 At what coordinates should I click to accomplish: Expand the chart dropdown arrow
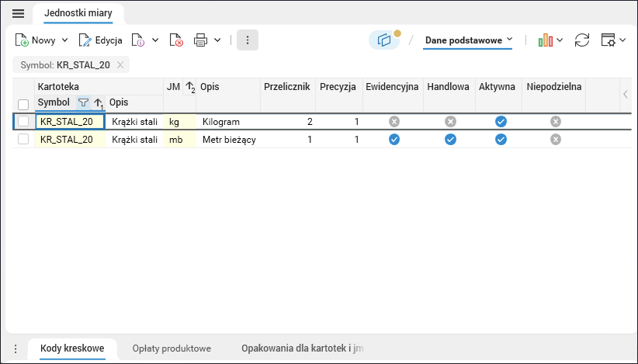point(560,40)
